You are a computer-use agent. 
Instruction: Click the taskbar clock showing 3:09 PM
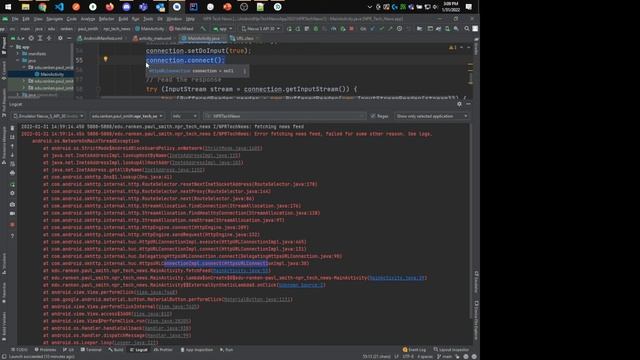coord(451,7)
